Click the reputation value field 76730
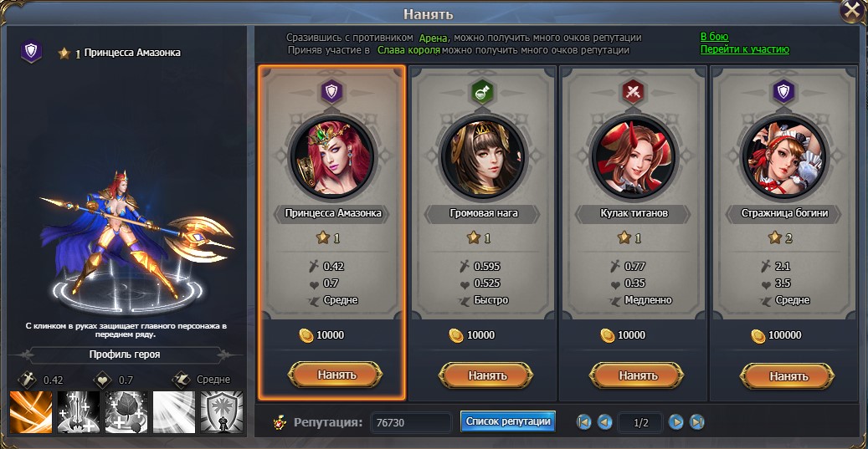The image size is (868, 449). tap(411, 422)
